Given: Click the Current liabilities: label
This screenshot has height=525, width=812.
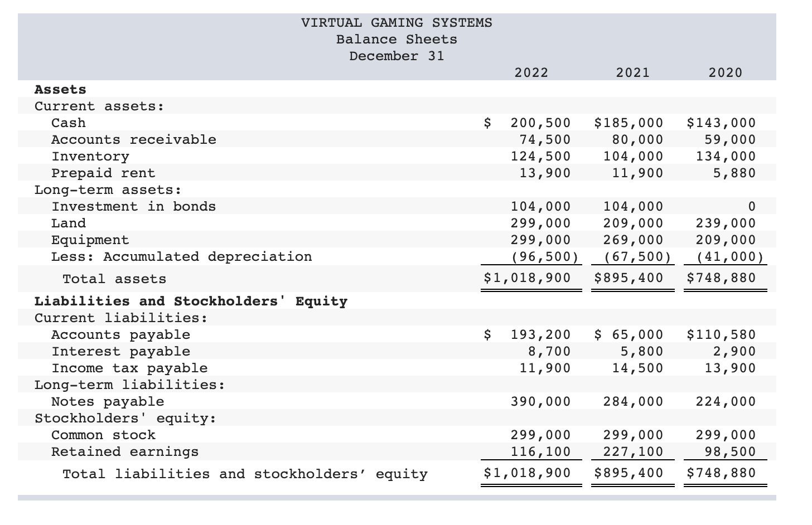Looking at the screenshot, I should click(x=121, y=318).
